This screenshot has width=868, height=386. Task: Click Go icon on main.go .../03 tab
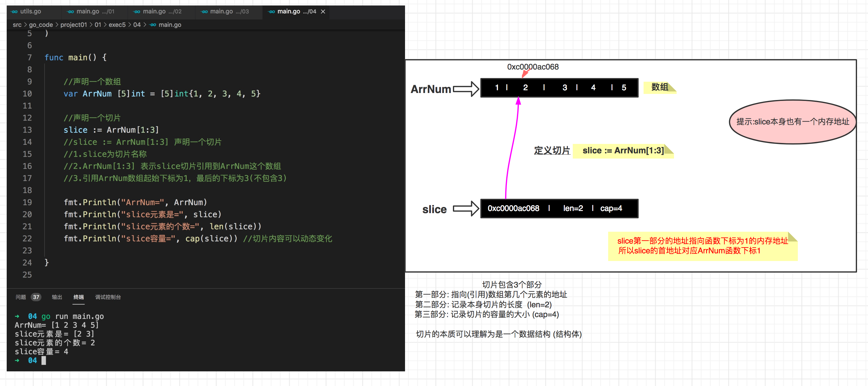(x=204, y=12)
